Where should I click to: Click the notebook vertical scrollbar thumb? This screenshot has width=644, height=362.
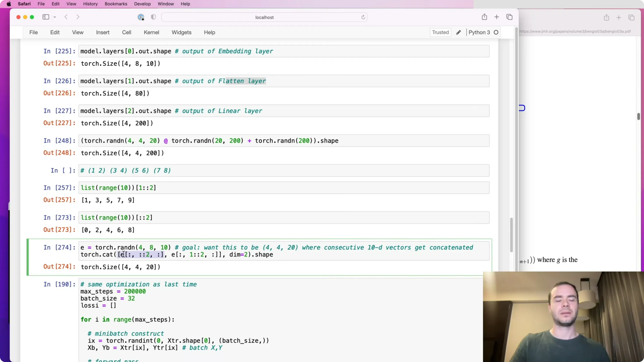511,235
